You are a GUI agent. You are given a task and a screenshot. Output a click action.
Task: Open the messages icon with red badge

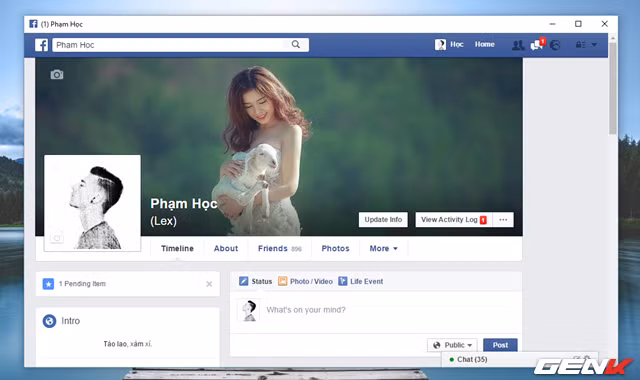[x=537, y=44]
